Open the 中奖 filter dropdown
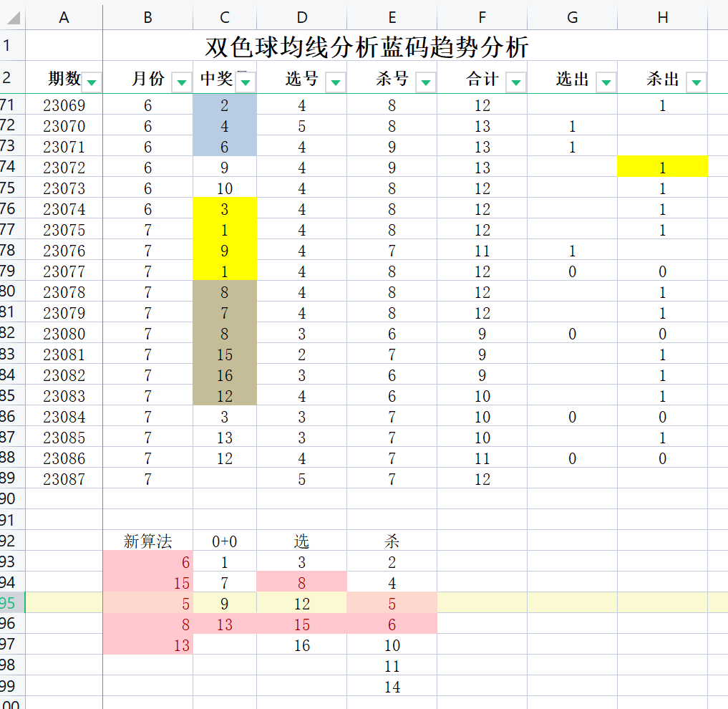728x709 pixels. coord(246,82)
